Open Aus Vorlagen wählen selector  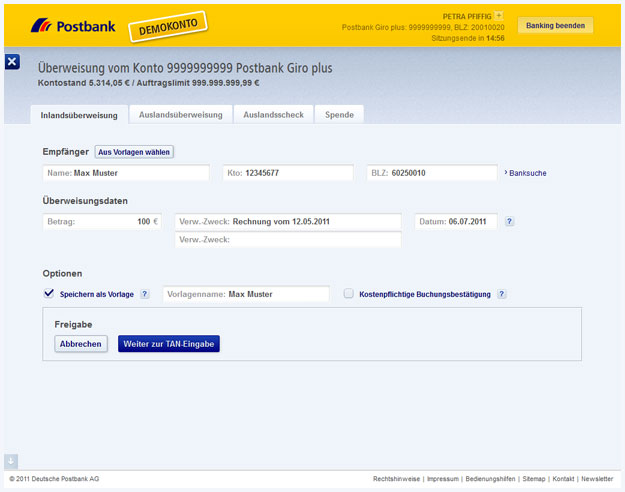coord(134,152)
